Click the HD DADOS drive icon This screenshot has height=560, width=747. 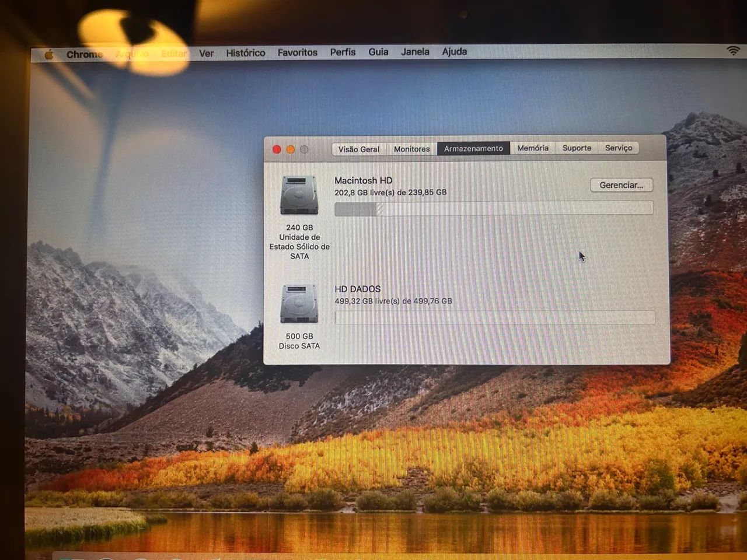click(299, 304)
